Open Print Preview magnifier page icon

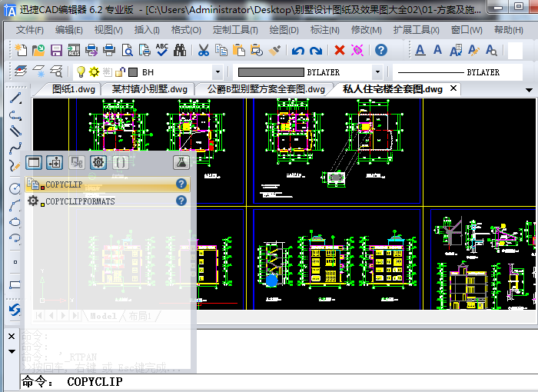(x=128, y=50)
